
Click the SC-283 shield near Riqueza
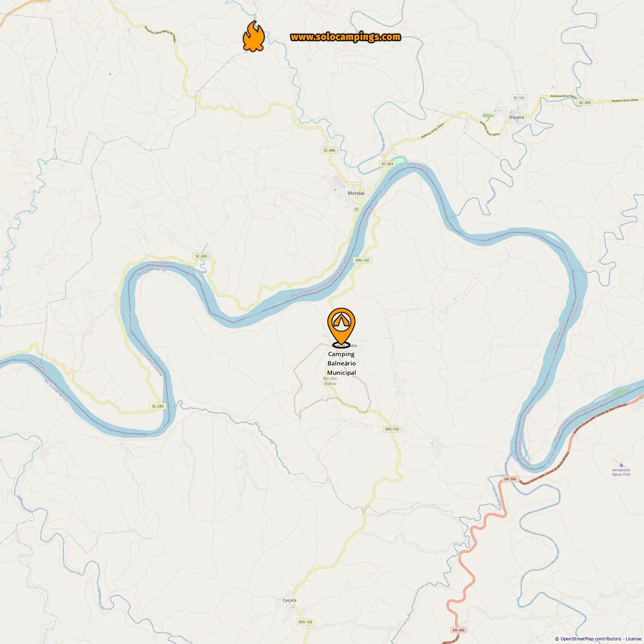point(585,103)
